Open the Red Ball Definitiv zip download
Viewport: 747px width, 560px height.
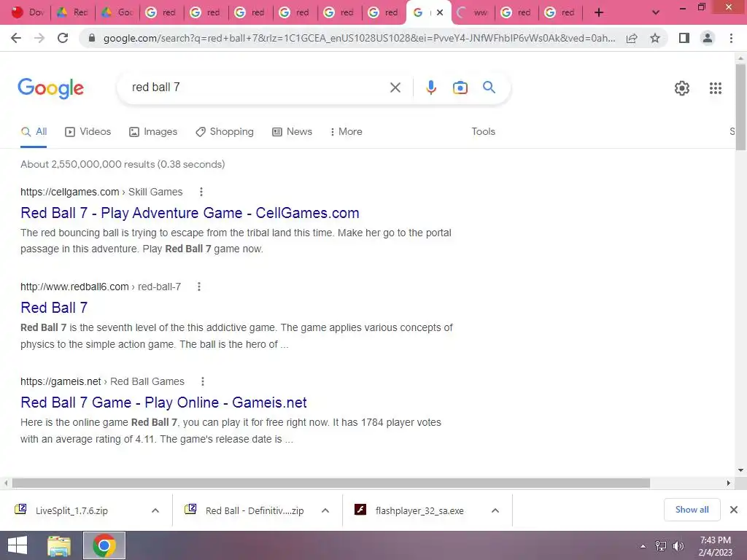coord(255,510)
